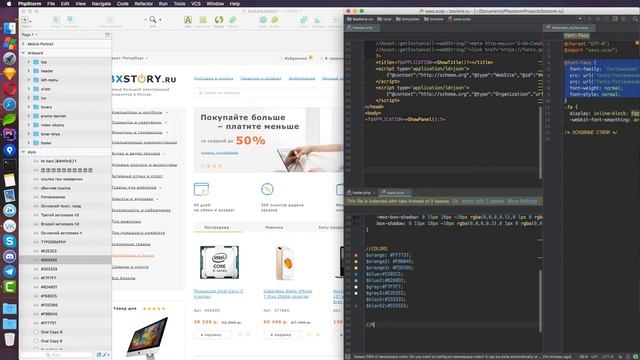Image resolution: width=640 pixels, height=360 pixels.
Task: Click the Group icon in Sketch toolbar
Action: (56, 20)
